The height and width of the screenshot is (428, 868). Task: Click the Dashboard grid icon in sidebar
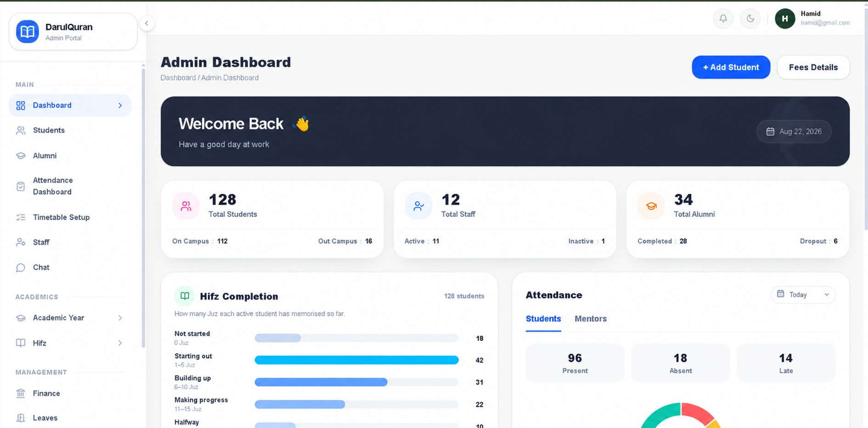21,106
